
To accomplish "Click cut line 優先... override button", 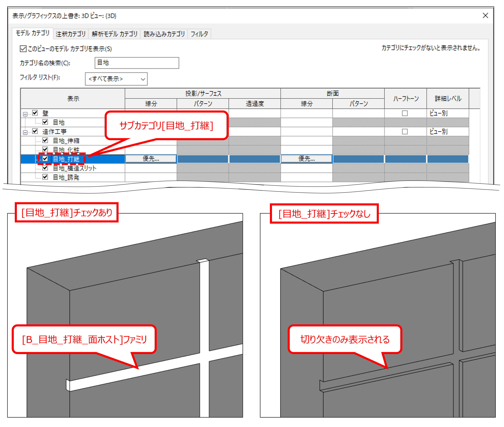I will coord(306,159).
